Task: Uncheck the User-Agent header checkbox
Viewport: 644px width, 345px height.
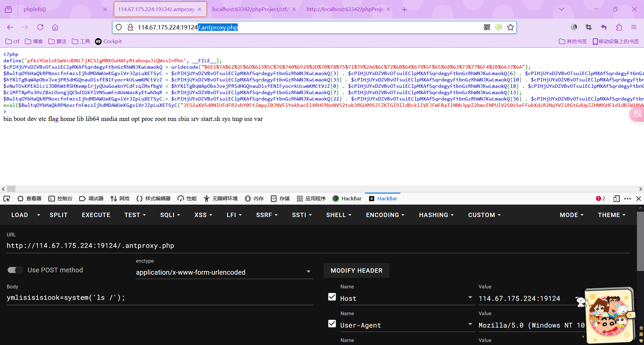Action: [x=332, y=324]
